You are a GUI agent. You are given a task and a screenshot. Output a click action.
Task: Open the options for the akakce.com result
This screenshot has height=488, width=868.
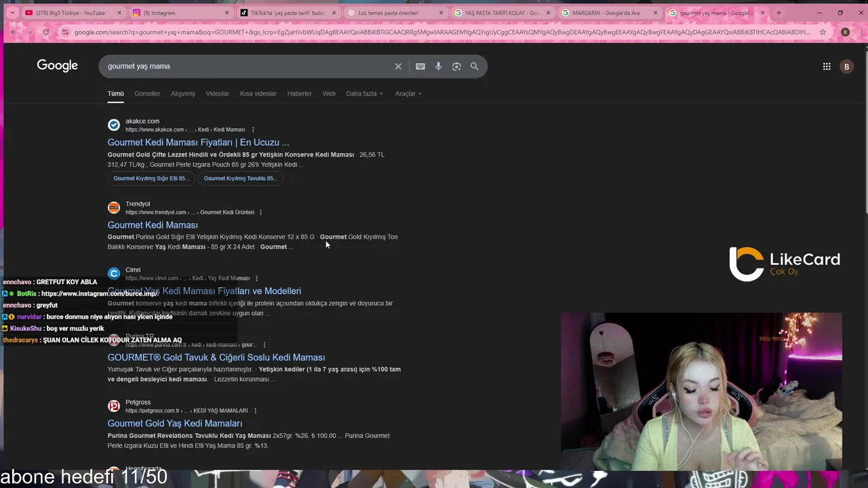[x=253, y=129]
